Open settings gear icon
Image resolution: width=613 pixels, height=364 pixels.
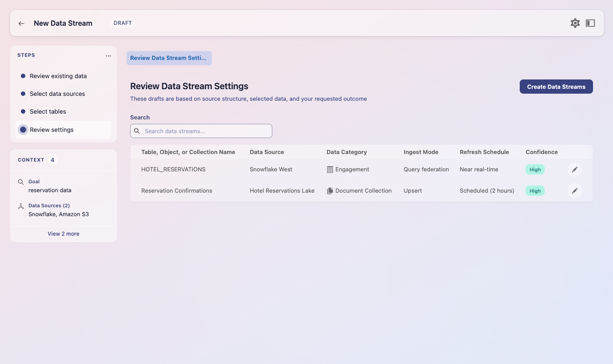click(x=575, y=23)
